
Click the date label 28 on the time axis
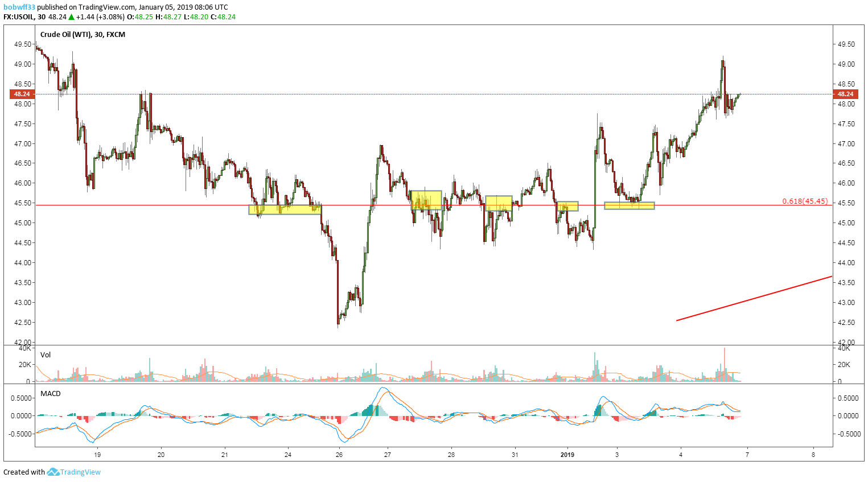pyautogui.click(x=451, y=455)
